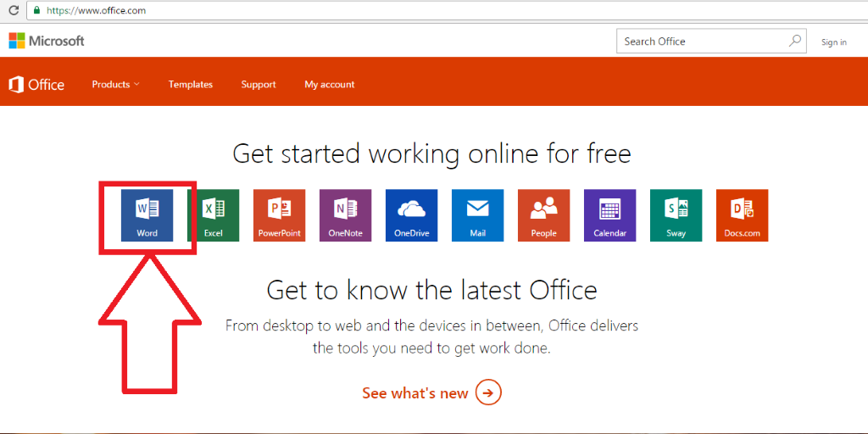This screenshot has height=434, width=868.
Task: Open the Support menu item
Action: tap(259, 85)
